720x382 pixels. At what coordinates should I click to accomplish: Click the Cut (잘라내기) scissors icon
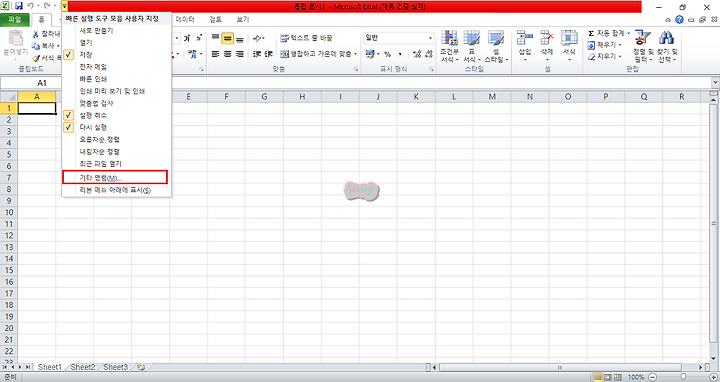tap(36, 34)
